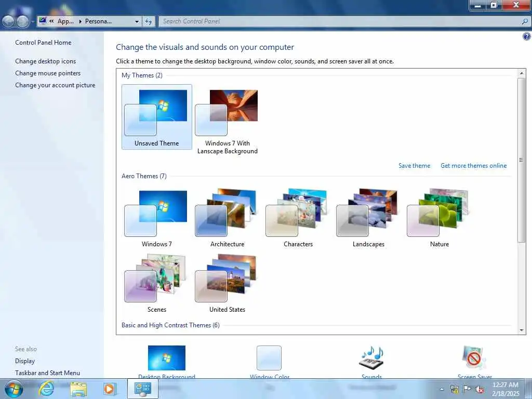
Task: Choose the Windows 7 Aero theme
Action: tap(156, 219)
